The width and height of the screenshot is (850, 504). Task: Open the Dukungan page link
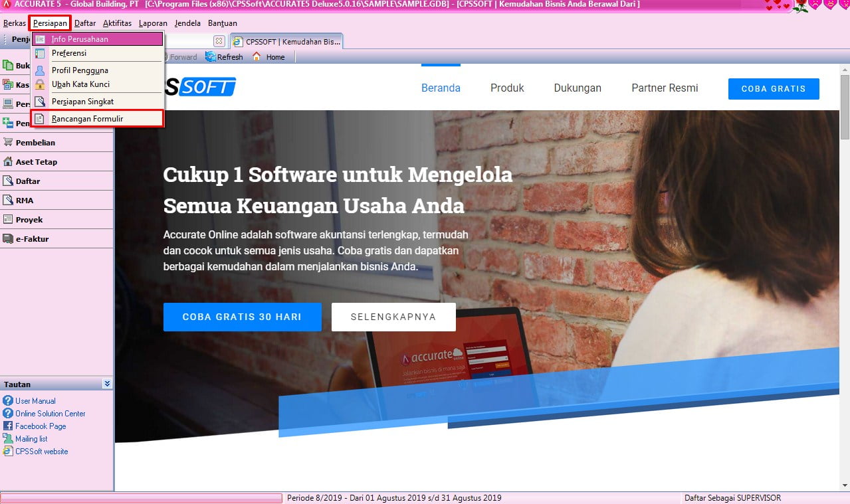pyautogui.click(x=578, y=88)
